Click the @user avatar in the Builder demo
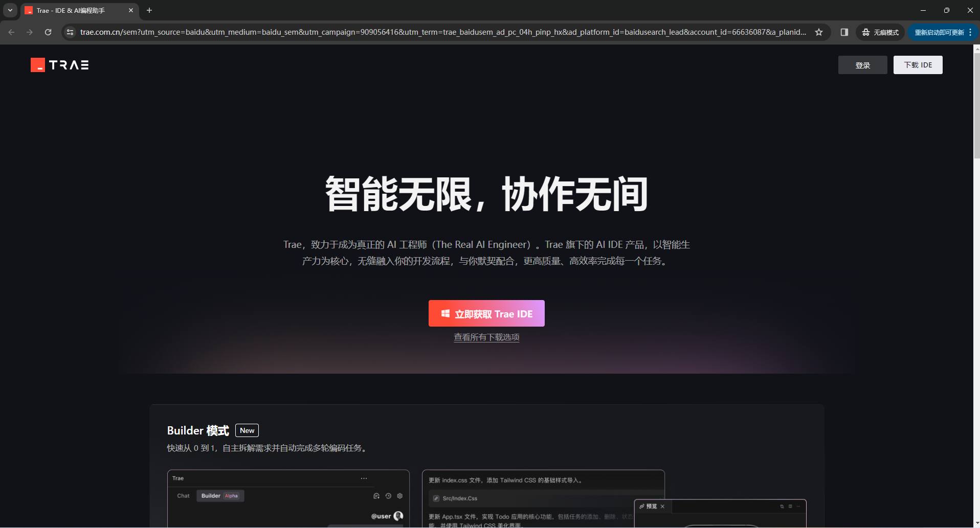Screen dimensions: 980x528 (399, 516)
